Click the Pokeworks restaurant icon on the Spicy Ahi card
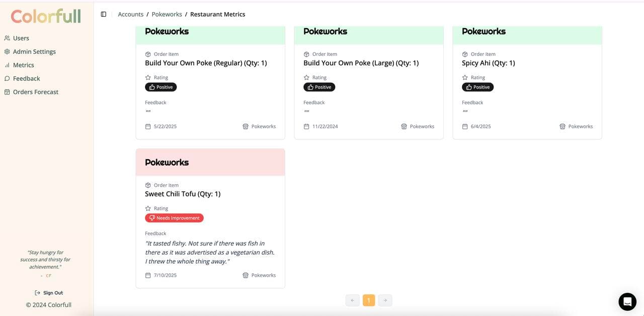This screenshot has width=644, height=316. (562, 126)
